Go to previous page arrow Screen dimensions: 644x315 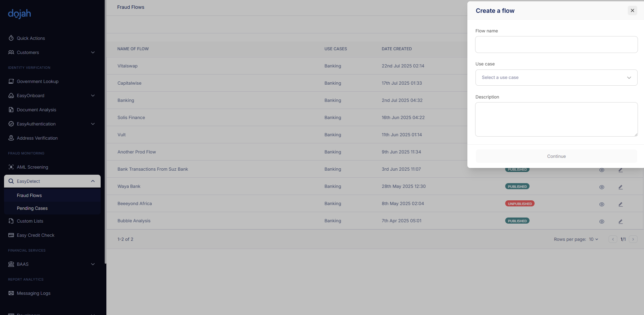613,239
